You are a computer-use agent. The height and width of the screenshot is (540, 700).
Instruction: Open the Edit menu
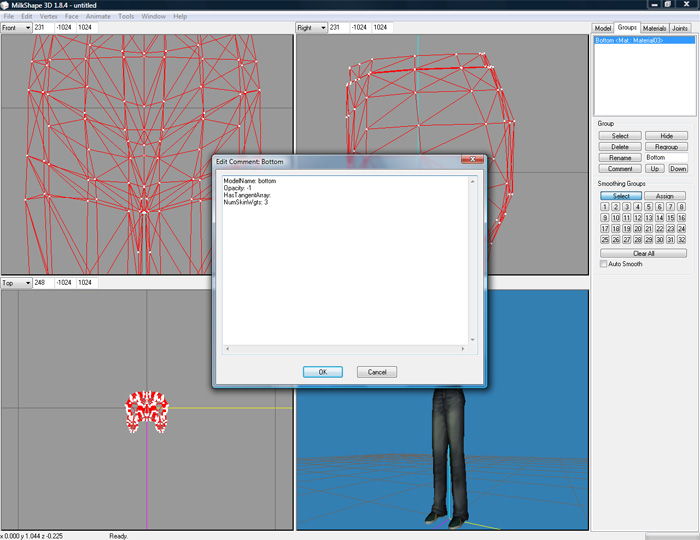(x=27, y=17)
